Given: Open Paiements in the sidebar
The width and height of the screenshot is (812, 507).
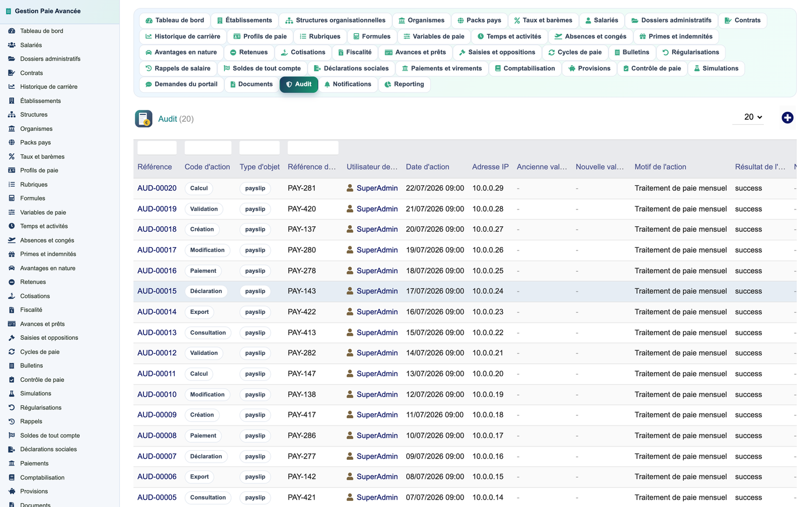Looking at the screenshot, I should coord(34,464).
